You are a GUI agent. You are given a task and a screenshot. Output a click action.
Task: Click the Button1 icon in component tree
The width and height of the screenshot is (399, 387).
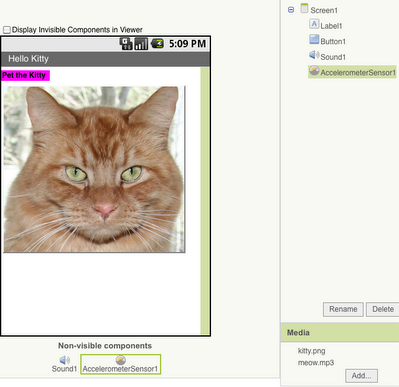click(314, 40)
